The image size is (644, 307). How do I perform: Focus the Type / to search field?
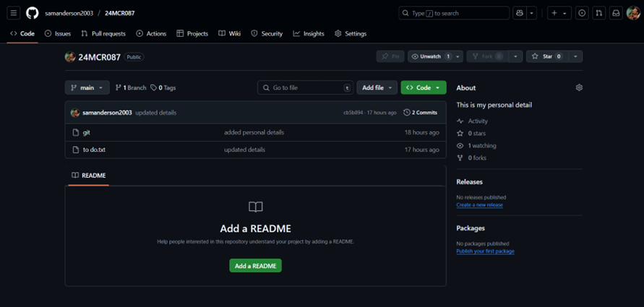coord(454,13)
